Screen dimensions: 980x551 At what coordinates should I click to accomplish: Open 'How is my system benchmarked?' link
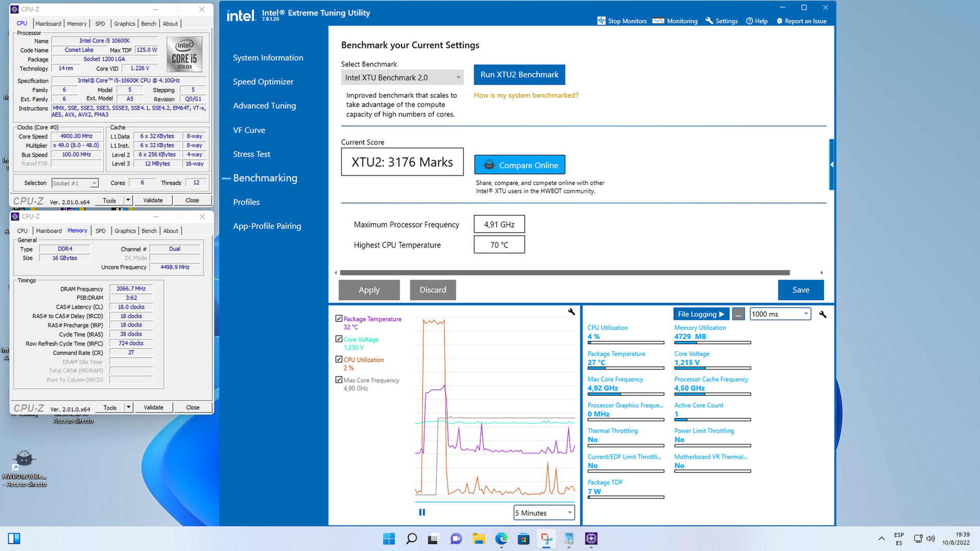tap(526, 95)
